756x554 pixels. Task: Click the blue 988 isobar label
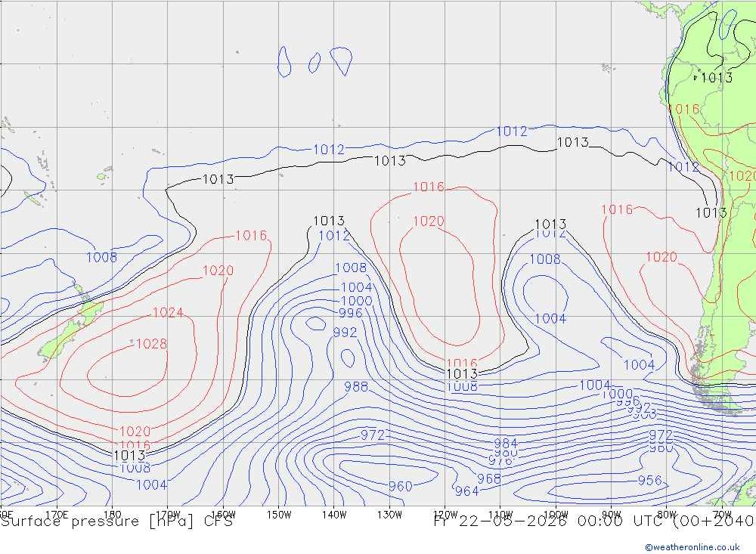click(x=356, y=387)
